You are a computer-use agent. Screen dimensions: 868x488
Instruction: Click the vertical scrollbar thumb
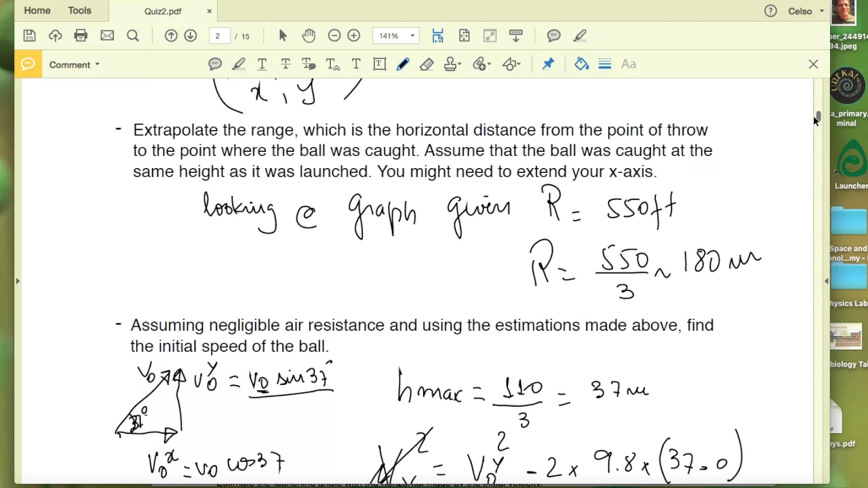point(818,117)
